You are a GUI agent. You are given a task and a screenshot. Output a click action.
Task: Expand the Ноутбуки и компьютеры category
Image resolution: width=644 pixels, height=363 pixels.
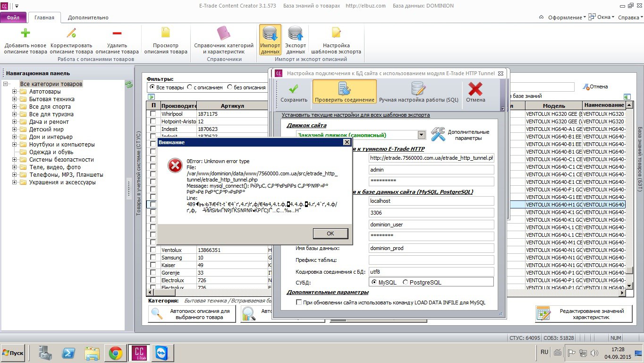pyautogui.click(x=15, y=145)
